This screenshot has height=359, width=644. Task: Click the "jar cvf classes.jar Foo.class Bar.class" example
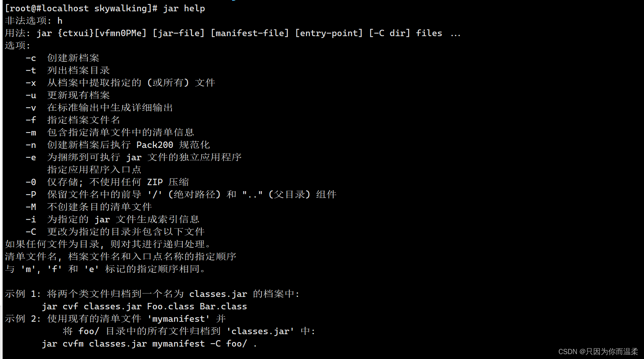[144, 306]
